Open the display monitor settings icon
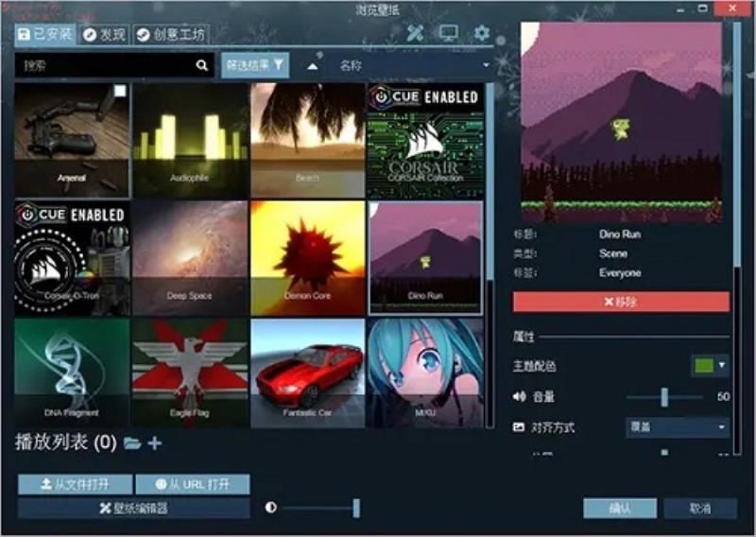Viewport: 756px width, 537px height. click(x=448, y=33)
